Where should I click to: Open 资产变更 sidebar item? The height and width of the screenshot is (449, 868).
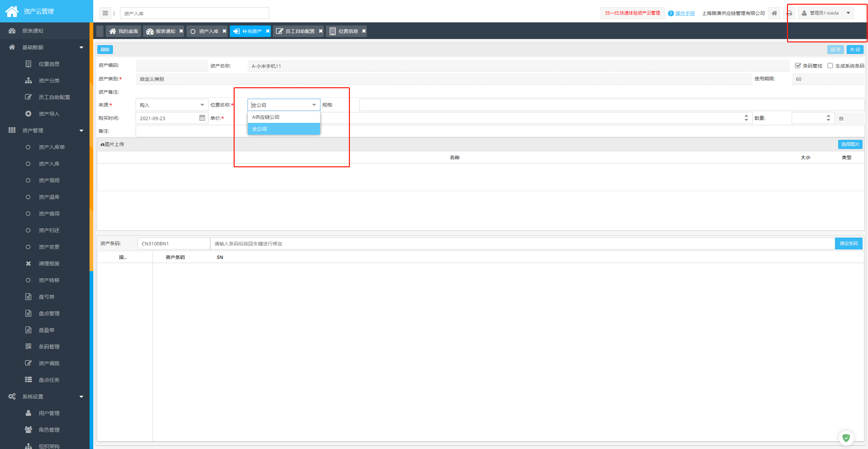point(44,247)
